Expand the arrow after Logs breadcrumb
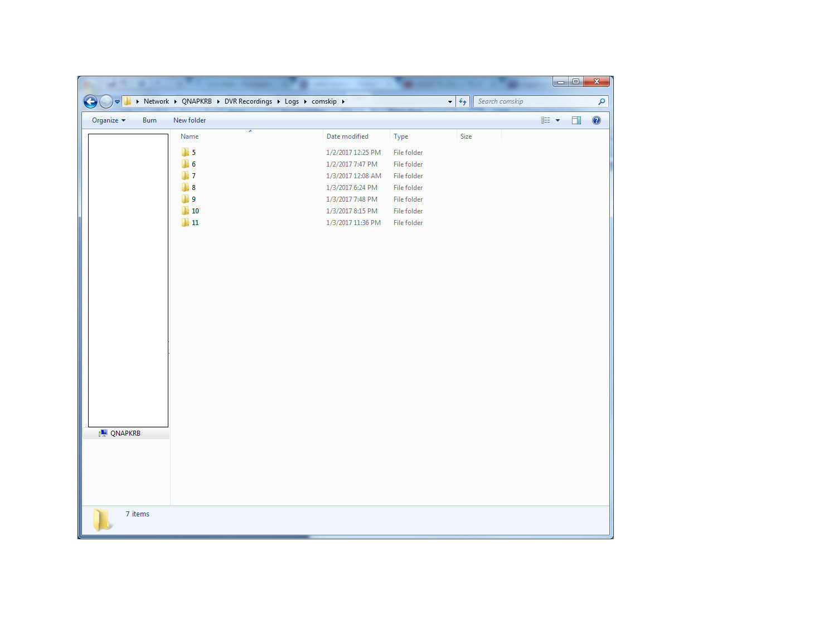 [x=306, y=101]
